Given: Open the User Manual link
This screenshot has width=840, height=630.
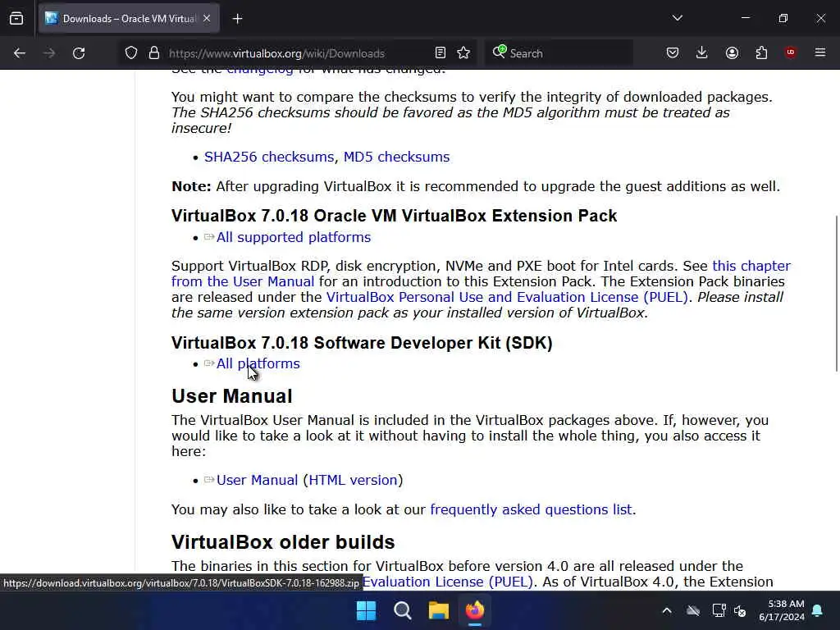Looking at the screenshot, I should (257, 480).
